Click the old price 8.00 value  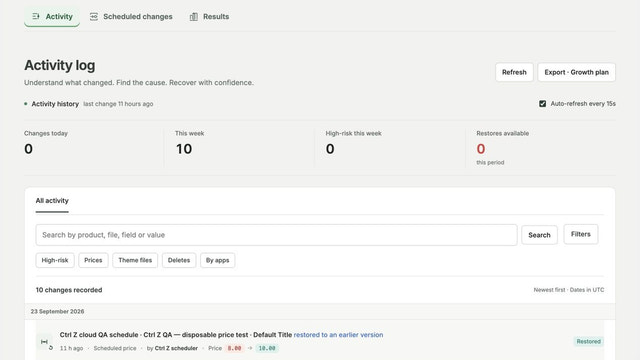click(x=234, y=349)
